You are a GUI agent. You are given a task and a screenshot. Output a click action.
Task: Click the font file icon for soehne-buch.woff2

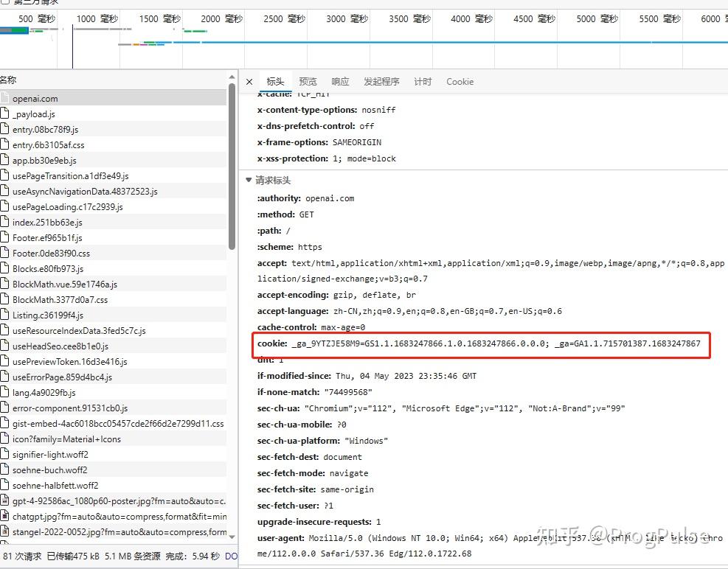7,469
